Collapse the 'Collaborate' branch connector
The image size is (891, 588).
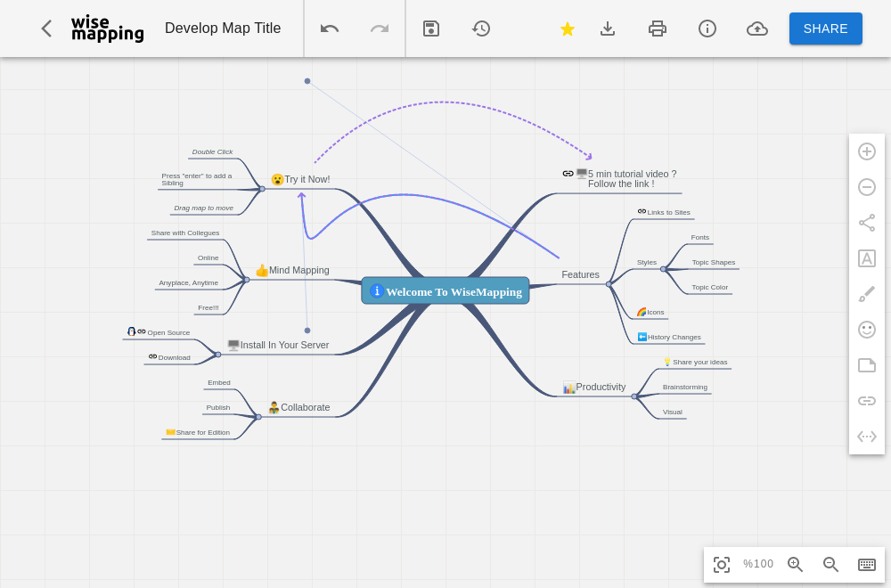click(258, 417)
